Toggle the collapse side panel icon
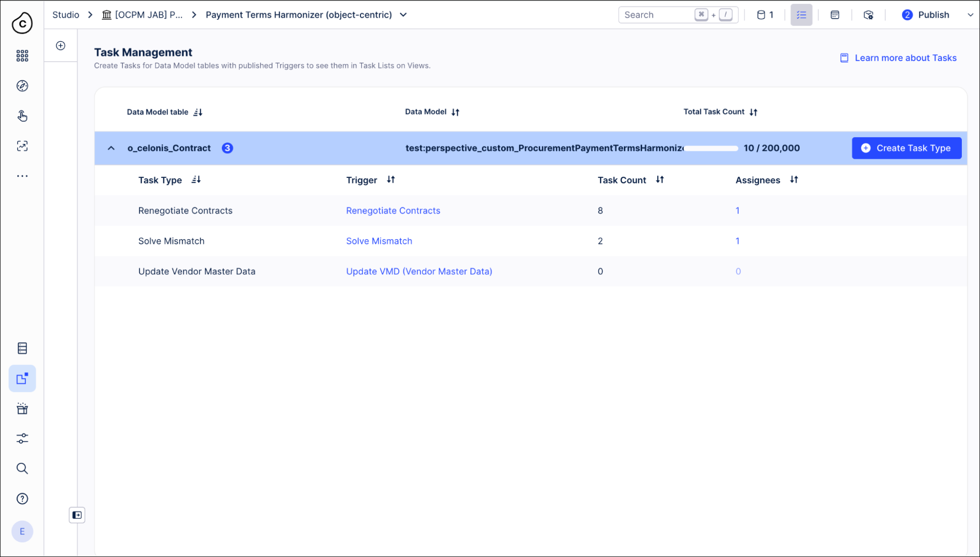The width and height of the screenshot is (980, 557). coord(77,515)
